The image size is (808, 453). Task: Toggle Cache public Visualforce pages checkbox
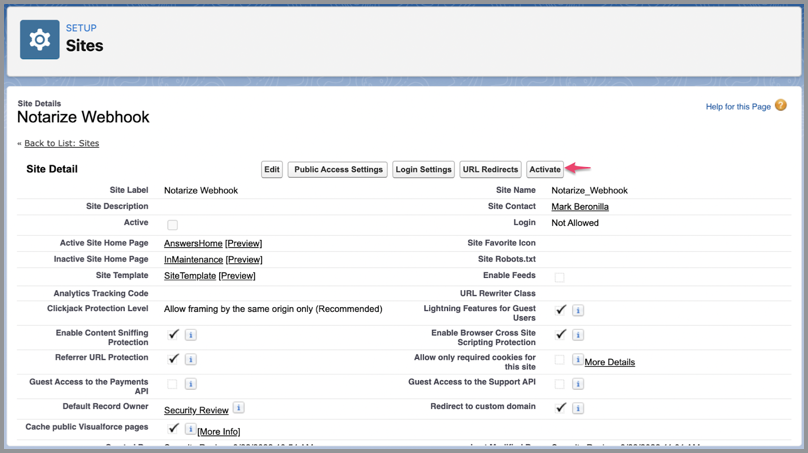click(x=173, y=429)
